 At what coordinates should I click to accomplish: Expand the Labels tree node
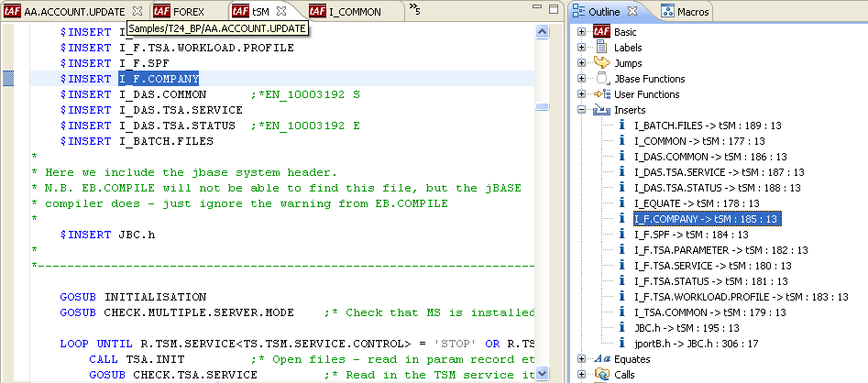[x=582, y=48]
